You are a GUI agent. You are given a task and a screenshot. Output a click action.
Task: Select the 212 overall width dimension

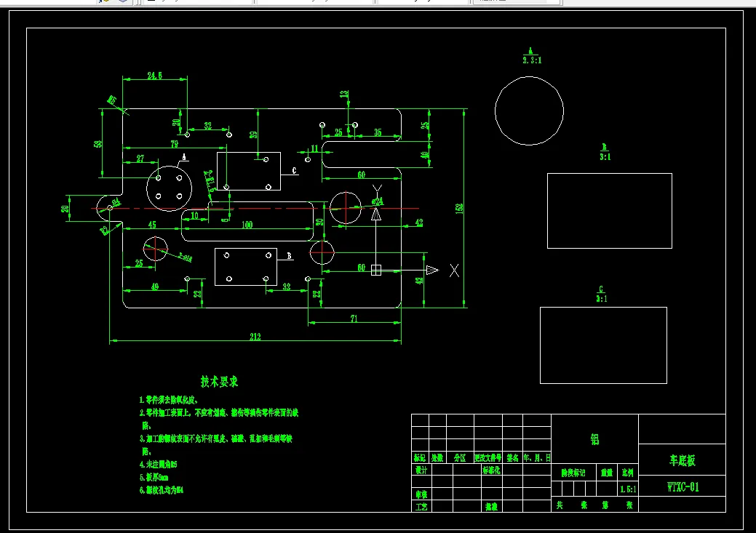pos(255,337)
